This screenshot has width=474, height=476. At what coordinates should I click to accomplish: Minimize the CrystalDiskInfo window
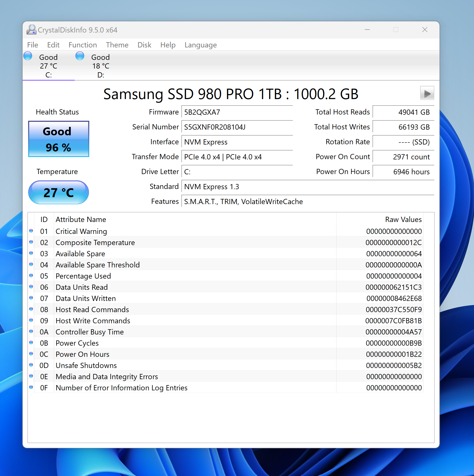pyautogui.click(x=367, y=30)
